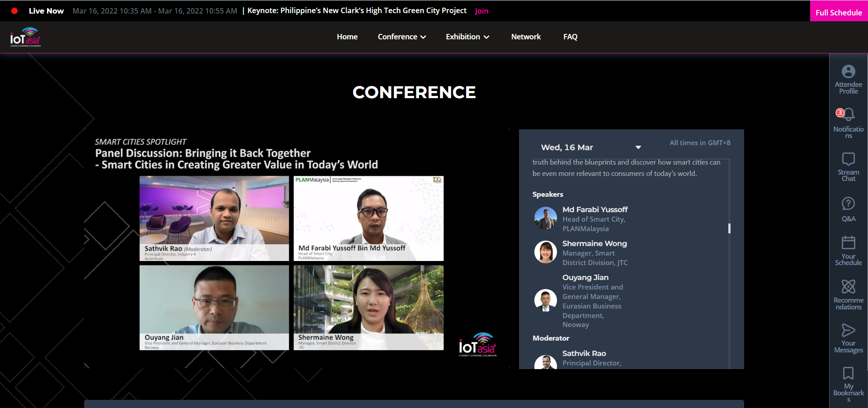Click Shermaine Wong's speaker avatar
This screenshot has height=408, width=868.
pyautogui.click(x=545, y=252)
